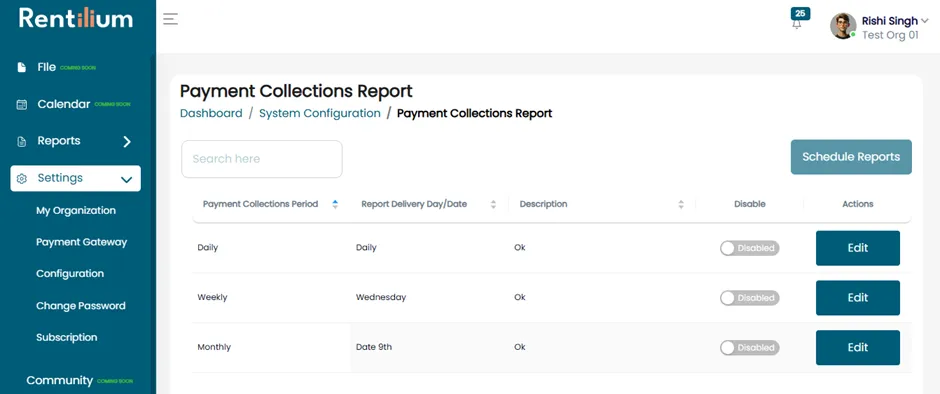Click Payment Collections Report breadcrumb text

(474, 113)
